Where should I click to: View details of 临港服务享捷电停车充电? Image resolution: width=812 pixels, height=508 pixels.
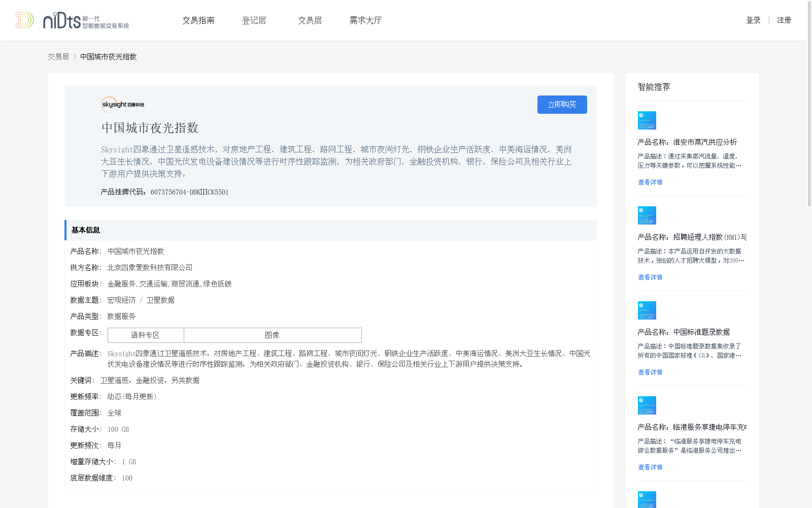tap(650, 467)
